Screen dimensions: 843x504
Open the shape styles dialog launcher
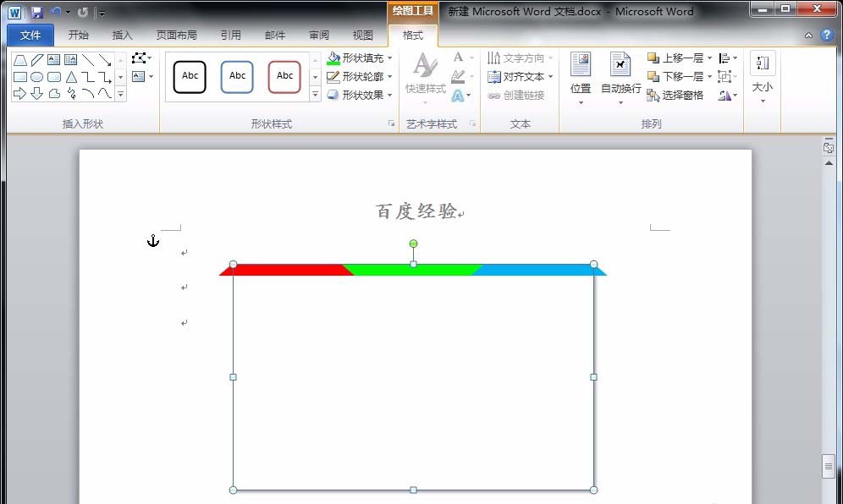(391, 123)
